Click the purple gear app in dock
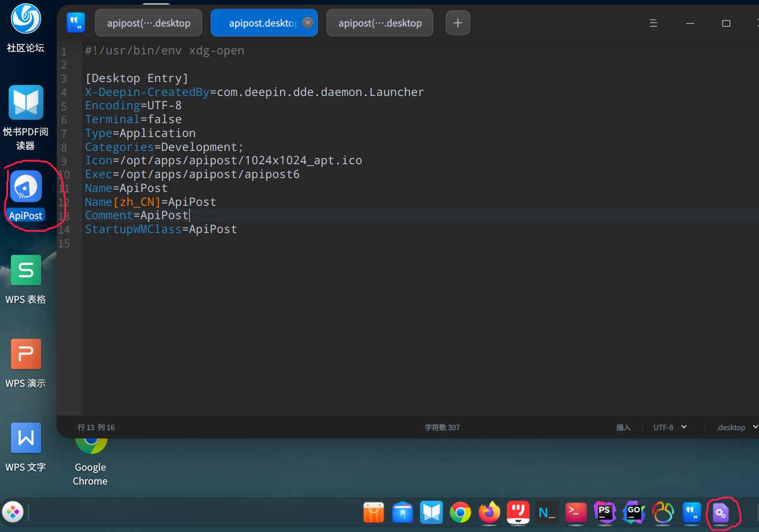Screen dimensions: 759x532 720,513
